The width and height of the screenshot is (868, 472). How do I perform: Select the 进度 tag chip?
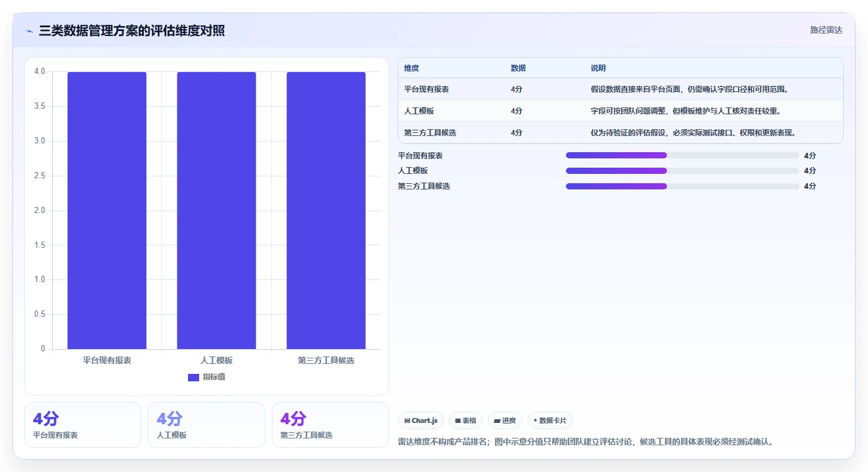(x=505, y=420)
